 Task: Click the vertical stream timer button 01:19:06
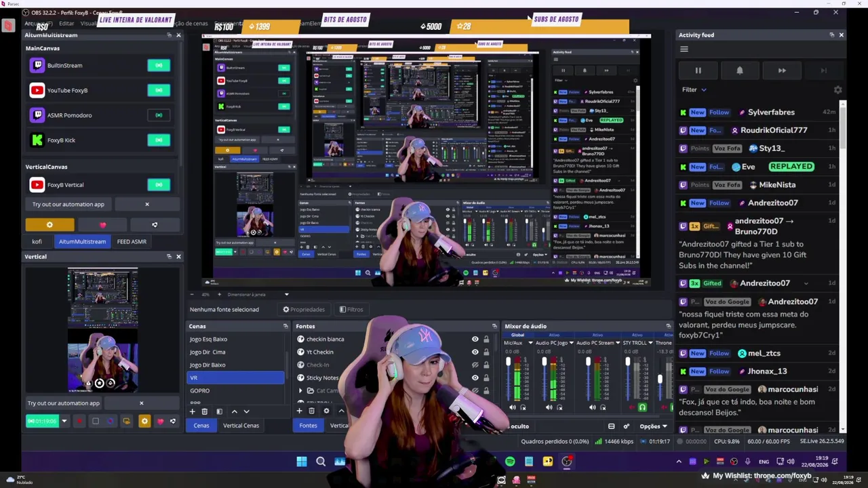(x=42, y=422)
